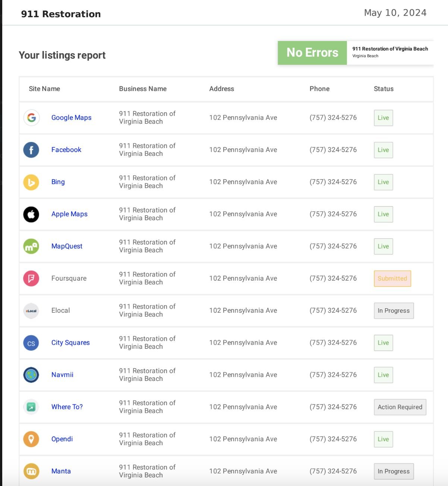Click the Manta logo icon
Image resolution: width=448 pixels, height=486 pixels.
(x=31, y=471)
